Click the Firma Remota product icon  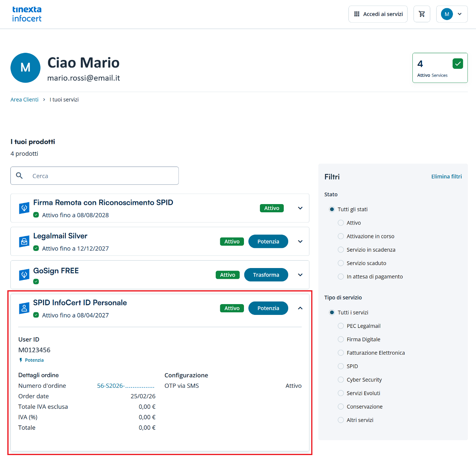(x=24, y=208)
